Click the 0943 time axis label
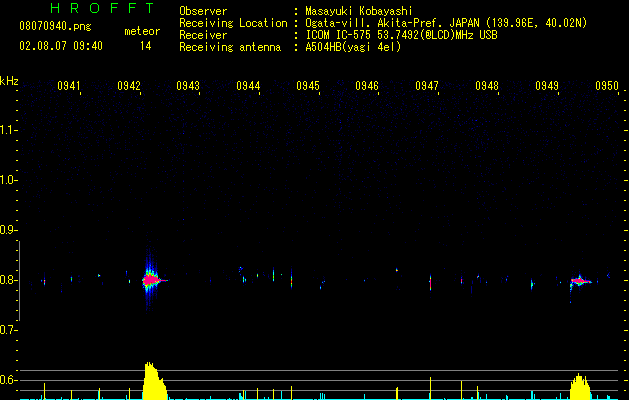 click(x=188, y=85)
